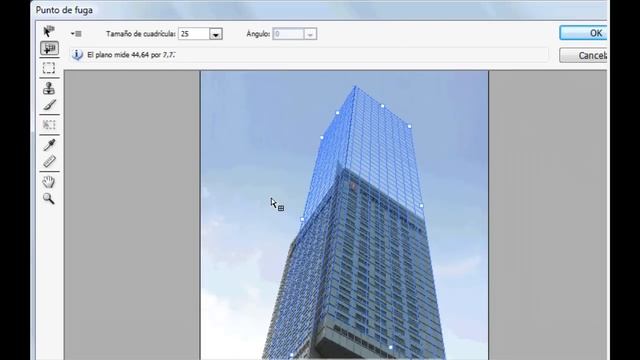
Task: Click the grid size value field
Action: point(194,34)
